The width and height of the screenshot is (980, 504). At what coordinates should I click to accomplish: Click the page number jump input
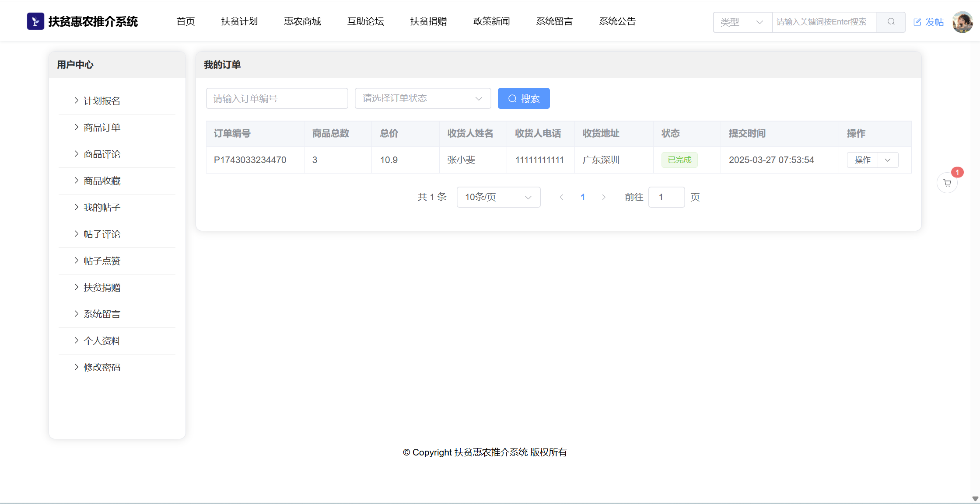[x=666, y=197]
